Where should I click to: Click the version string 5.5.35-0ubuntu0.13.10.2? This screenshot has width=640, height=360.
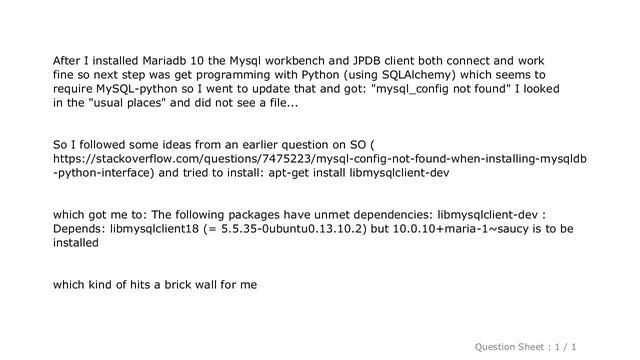click(291, 229)
